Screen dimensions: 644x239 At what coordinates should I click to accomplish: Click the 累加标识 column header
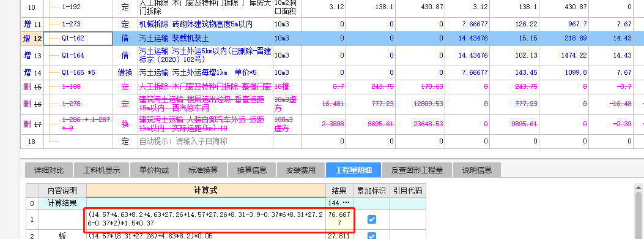(372, 191)
